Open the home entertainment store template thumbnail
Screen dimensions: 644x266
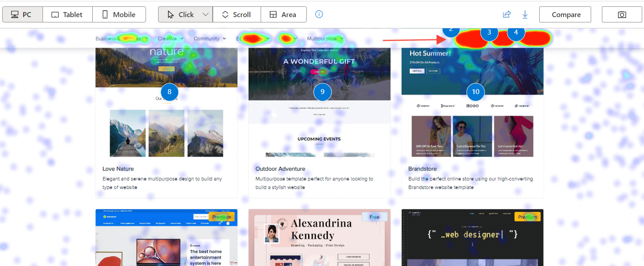[167, 237]
